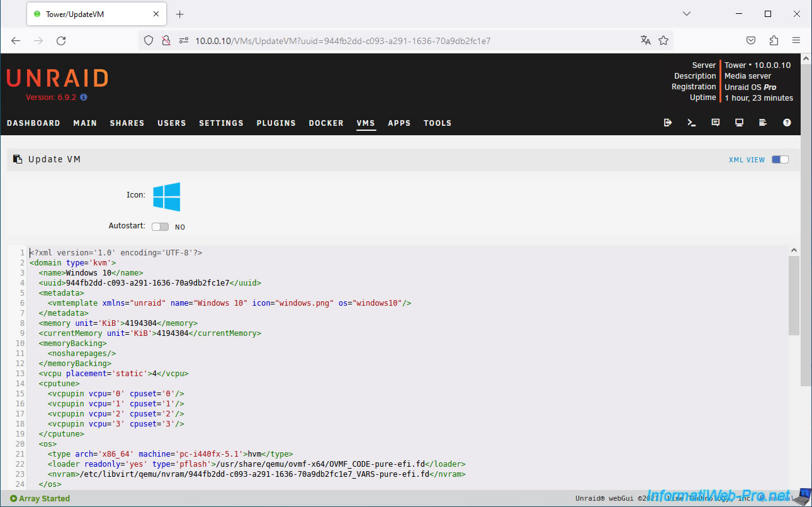Click the insecure connection padlock icon
The width and height of the screenshot is (812, 507).
[x=166, y=40]
